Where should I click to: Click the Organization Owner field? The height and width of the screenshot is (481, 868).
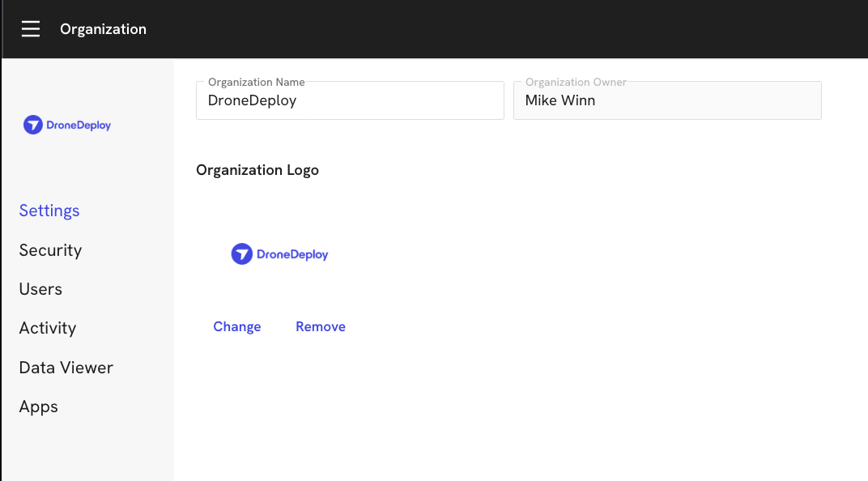coord(667,100)
